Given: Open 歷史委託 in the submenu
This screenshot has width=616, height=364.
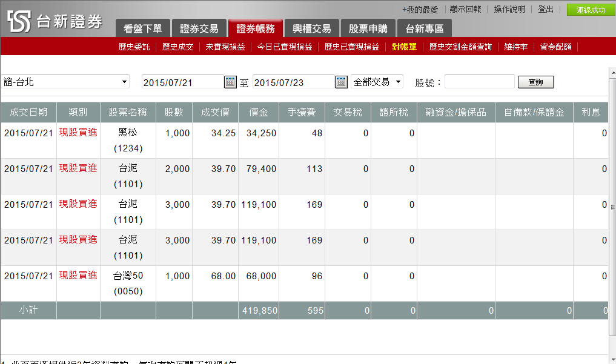Looking at the screenshot, I should (x=134, y=47).
